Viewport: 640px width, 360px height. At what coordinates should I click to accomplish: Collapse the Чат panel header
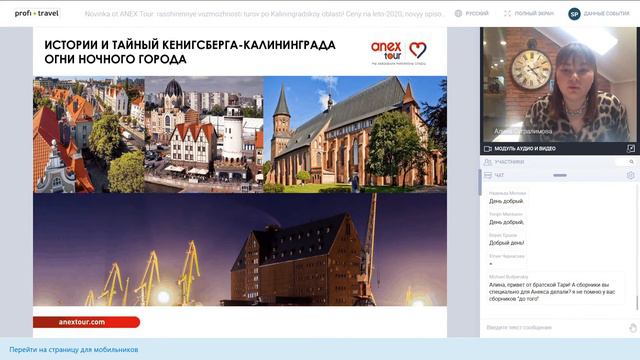click(x=499, y=175)
